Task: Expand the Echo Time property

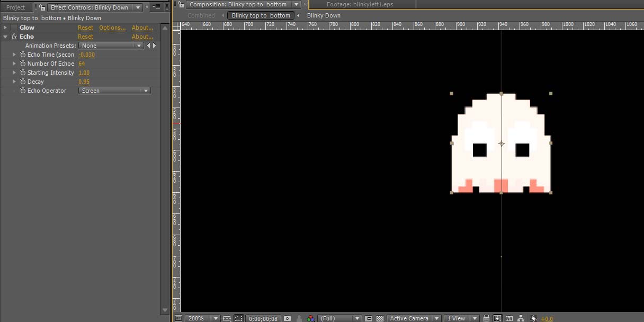Action: (15, 55)
